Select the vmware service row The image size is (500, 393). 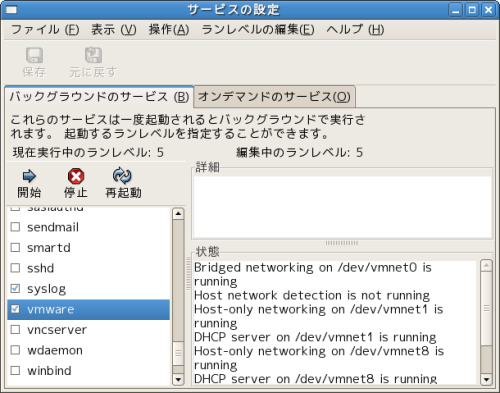(x=89, y=309)
